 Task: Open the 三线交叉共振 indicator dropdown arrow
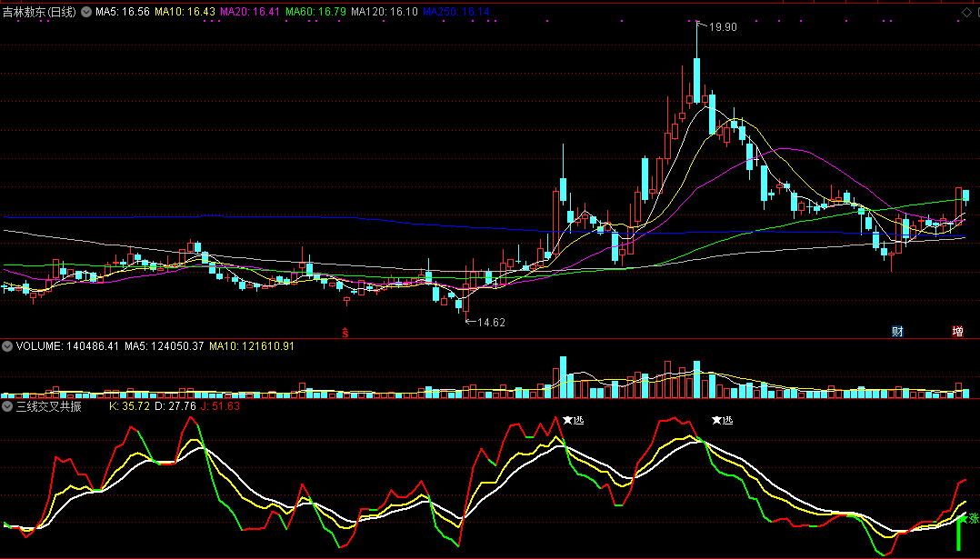[x=7, y=406]
